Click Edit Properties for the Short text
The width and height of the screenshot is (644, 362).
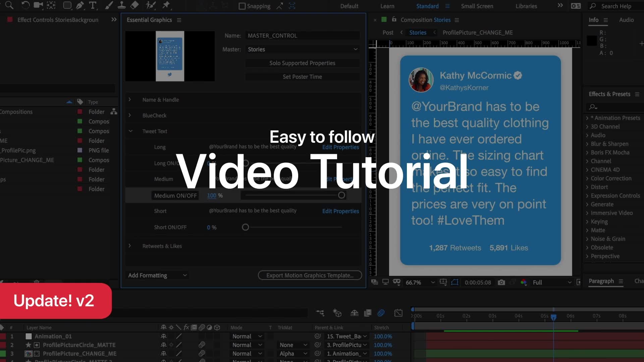340,211
